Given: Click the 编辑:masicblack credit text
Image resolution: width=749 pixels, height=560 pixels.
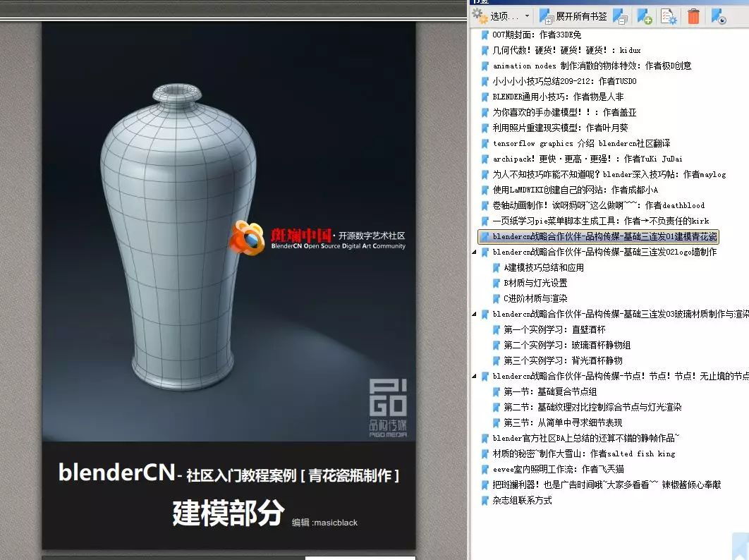Looking at the screenshot, I should click(325, 522).
